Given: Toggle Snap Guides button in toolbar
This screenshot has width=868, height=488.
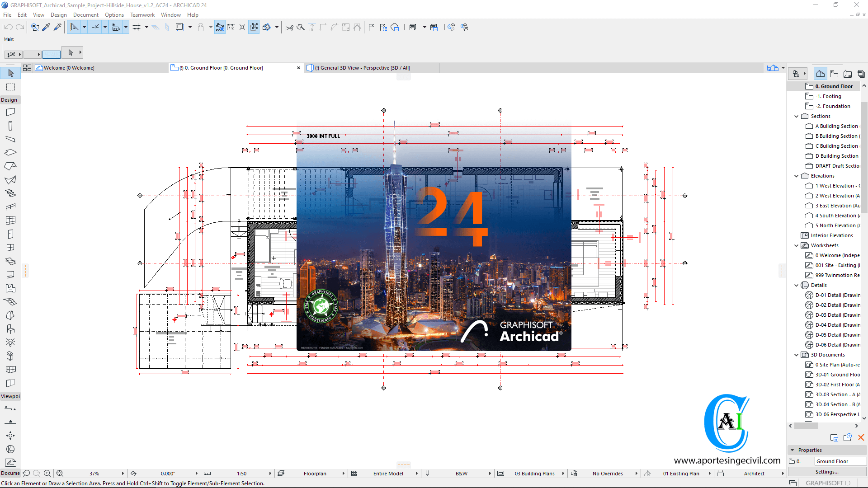Looking at the screenshot, I should (x=95, y=27).
